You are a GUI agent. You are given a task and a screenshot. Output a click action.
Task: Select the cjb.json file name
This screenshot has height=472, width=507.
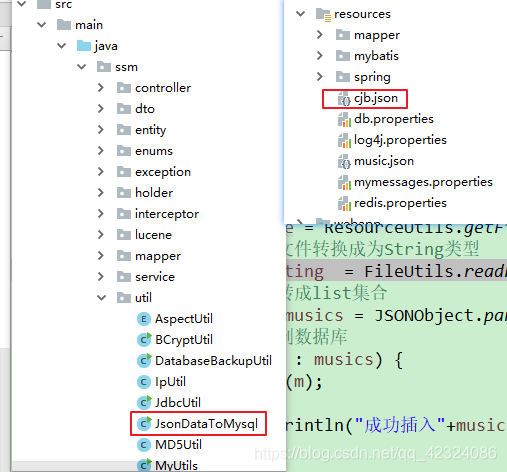(x=376, y=98)
